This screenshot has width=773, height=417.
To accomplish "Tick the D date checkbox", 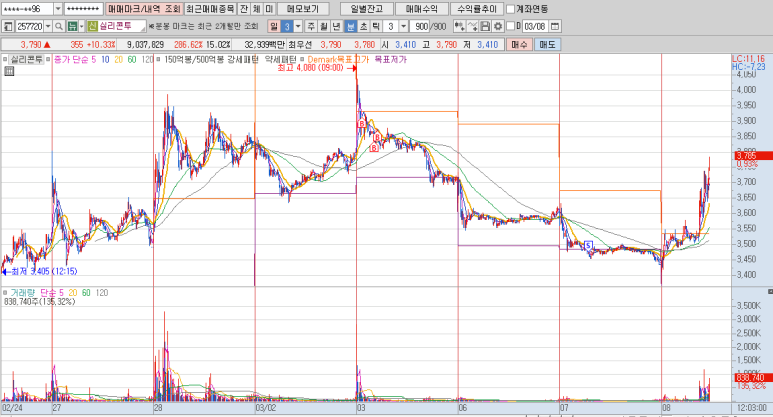I will click(511, 26).
